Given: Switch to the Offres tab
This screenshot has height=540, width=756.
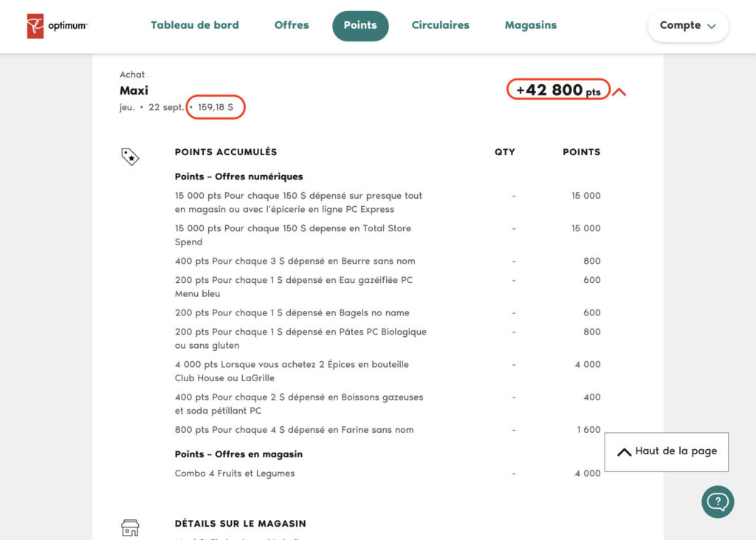Looking at the screenshot, I should (292, 25).
